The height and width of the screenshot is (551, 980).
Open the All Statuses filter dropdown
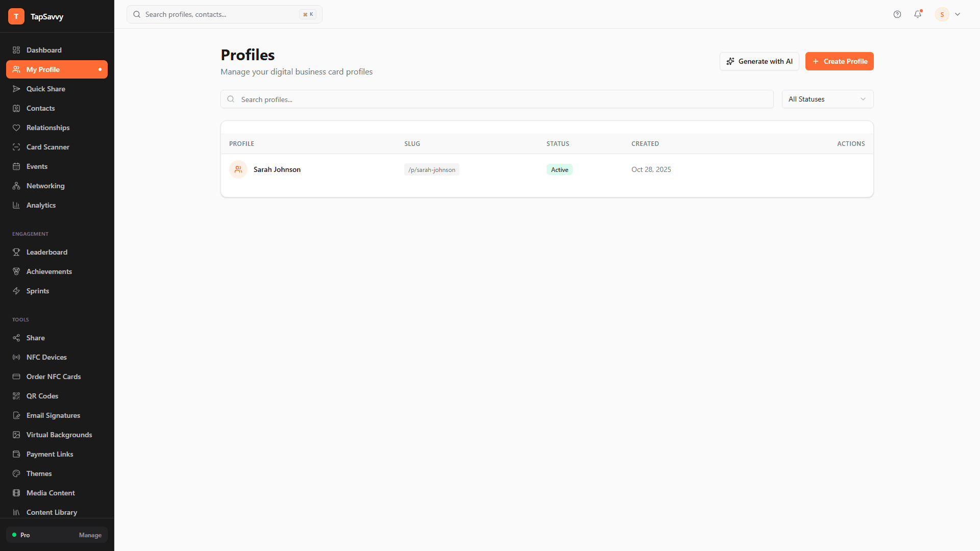(827, 99)
